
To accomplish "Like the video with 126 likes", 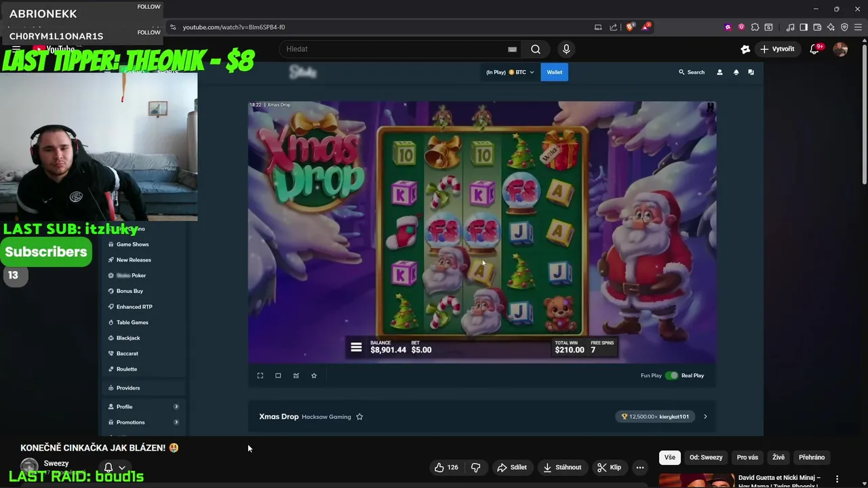I will click(446, 467).
